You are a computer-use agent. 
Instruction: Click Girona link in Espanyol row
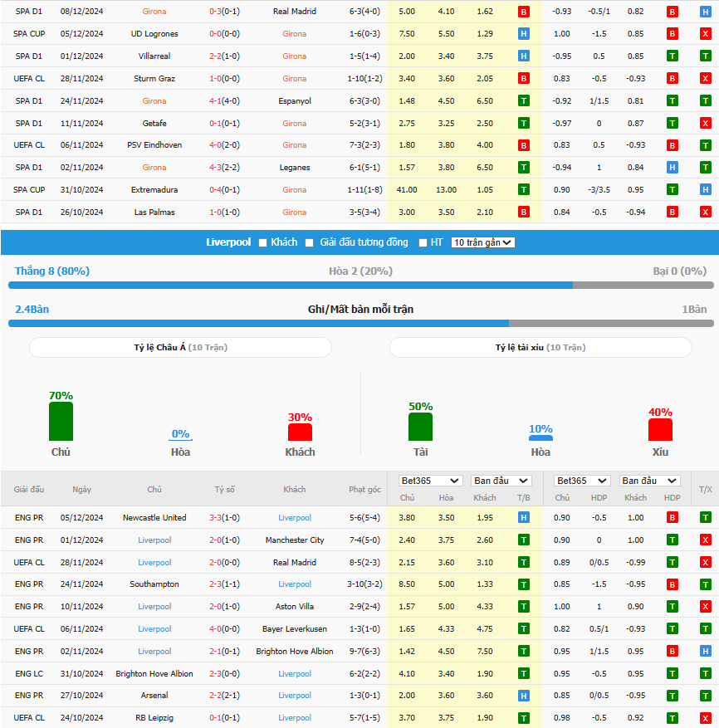pyautogui.click(x=154, y=100)
